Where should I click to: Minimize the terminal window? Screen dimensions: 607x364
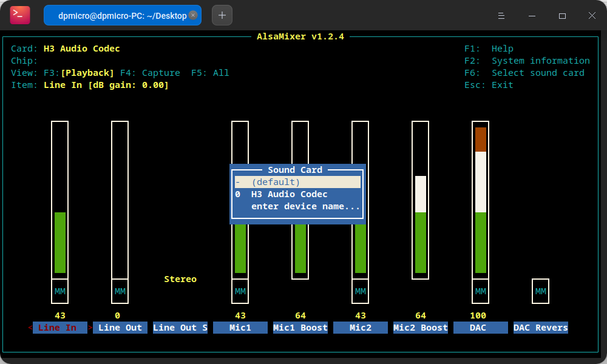(x=532, y=16)
